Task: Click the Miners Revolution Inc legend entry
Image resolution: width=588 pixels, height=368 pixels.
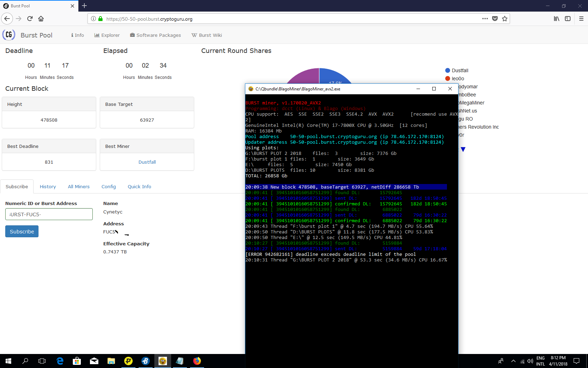Action: point(478,127)
